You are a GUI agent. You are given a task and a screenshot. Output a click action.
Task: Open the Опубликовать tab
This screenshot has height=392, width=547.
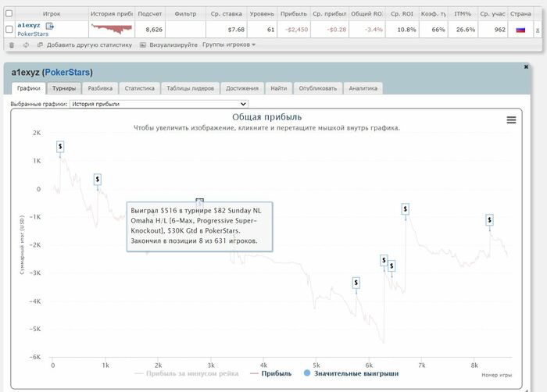tap(318, 88)
